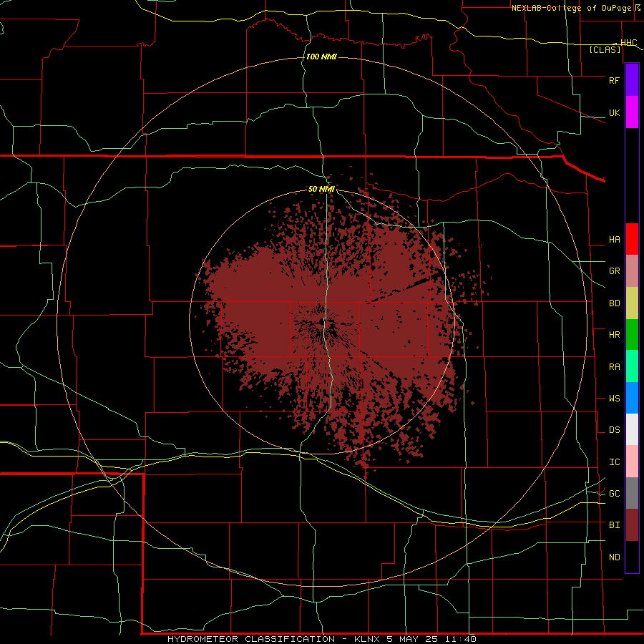Screen dimensions: 644x644
Task: Click the RF legend label
Action: tap(614, 80)
